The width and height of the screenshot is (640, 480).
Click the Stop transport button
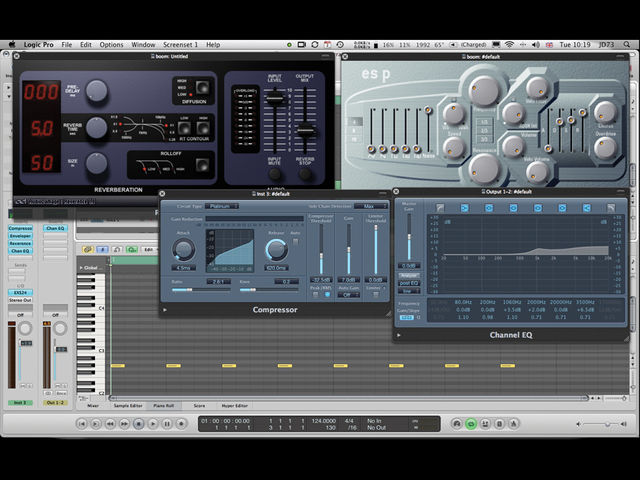pos(139,424)
